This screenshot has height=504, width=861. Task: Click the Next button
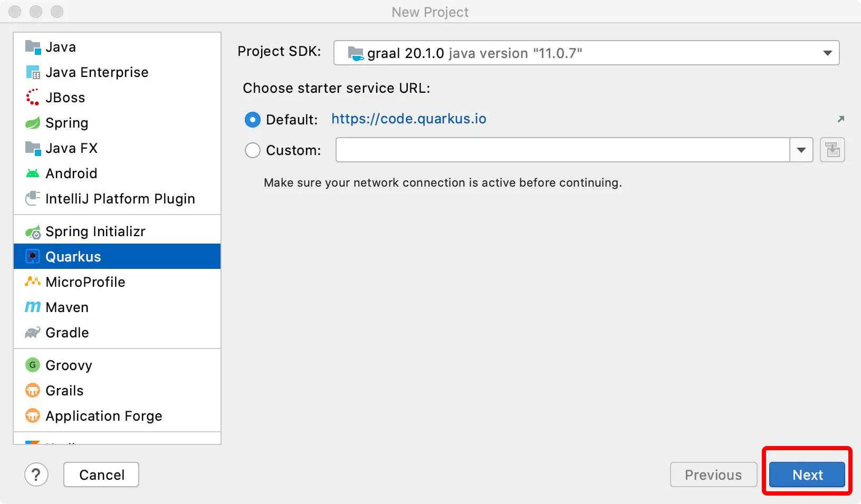tap(807, 475)
